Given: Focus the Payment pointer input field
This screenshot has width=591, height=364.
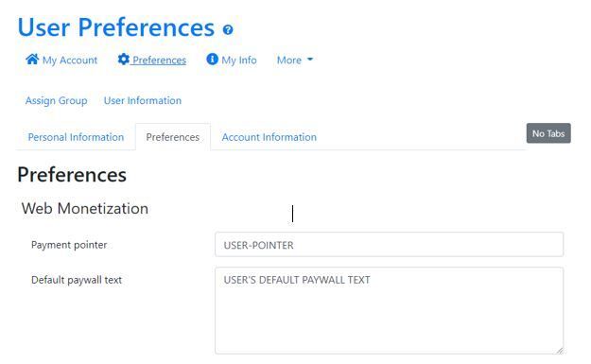Looking at the screenshot, I should coord(389,245).
